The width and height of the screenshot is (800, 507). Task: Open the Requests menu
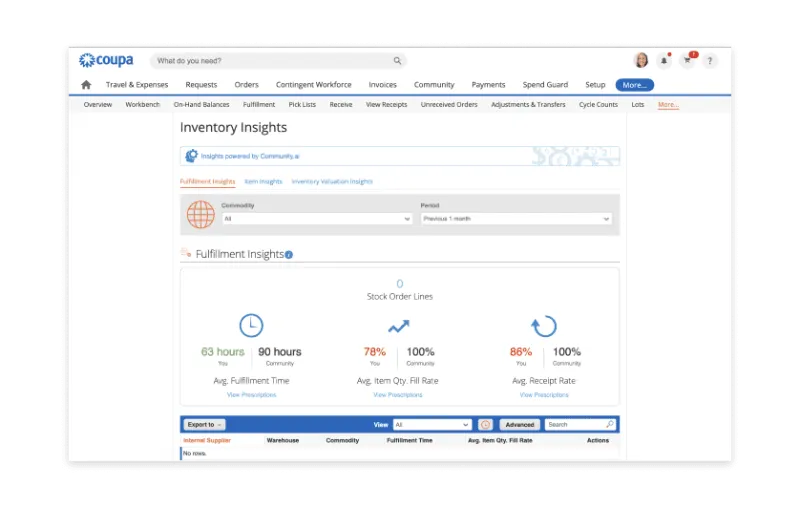[201, 85]
